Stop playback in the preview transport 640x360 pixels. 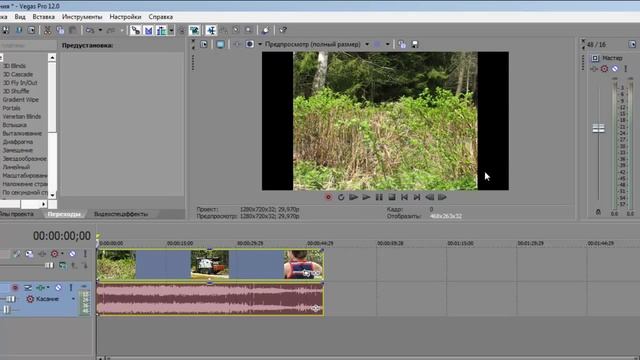click(392, 197)
